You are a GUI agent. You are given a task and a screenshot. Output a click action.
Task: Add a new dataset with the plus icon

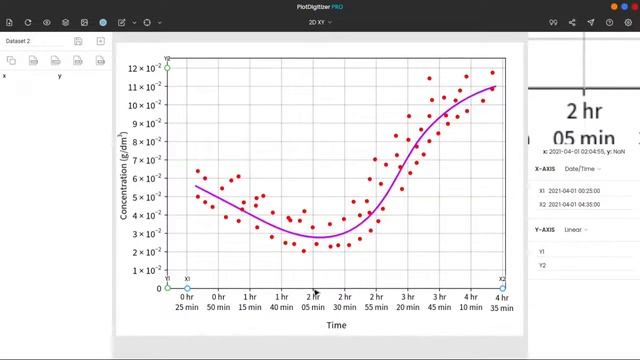[100, 41]
